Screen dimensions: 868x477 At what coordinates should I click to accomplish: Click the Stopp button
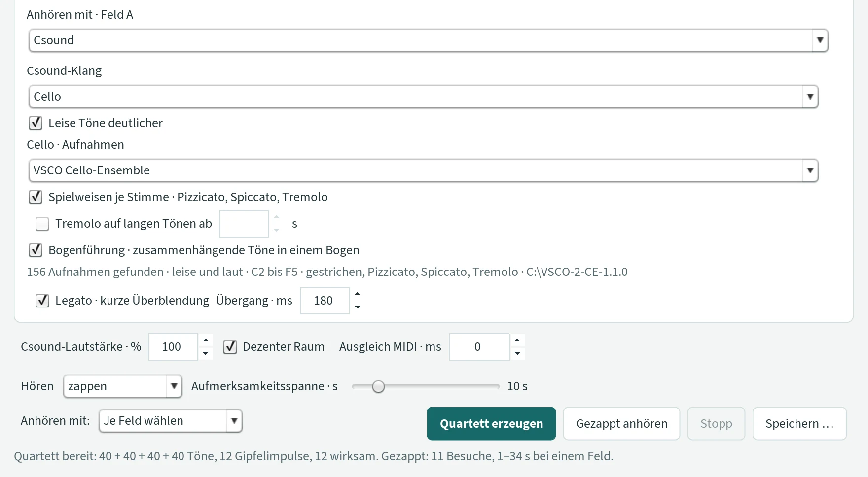pyautogui.click(x=716, y=424)
